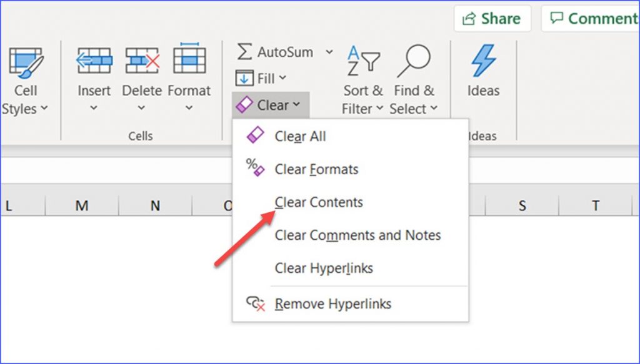This screenshot has height=364, width=640.
Task: Expand the Cell Styles dropdown arrow
Action: point(46,109)
